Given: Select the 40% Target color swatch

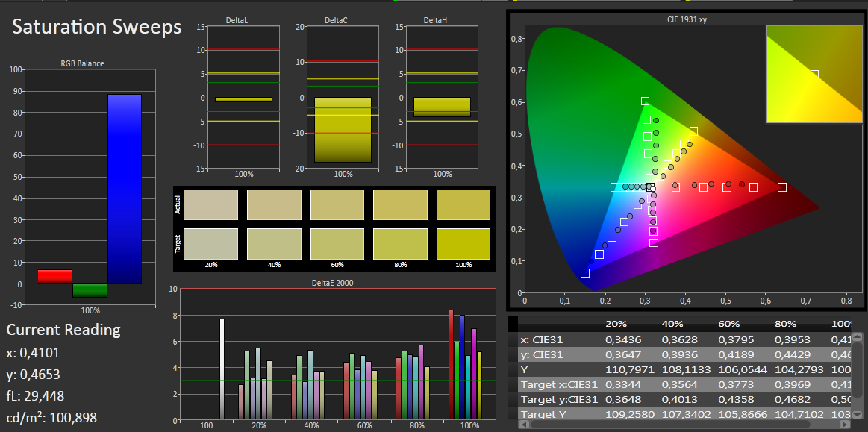Looking at the screenshot, I should click(x=274, y=244).
